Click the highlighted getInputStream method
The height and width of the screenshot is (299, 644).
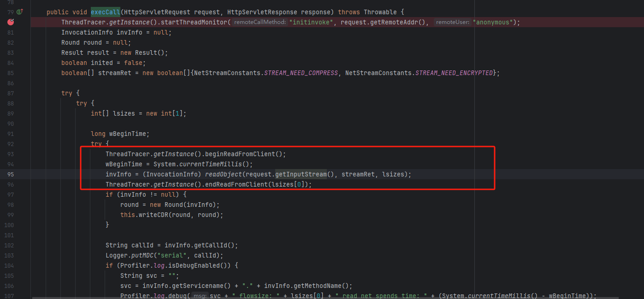(x=301, y=174)
